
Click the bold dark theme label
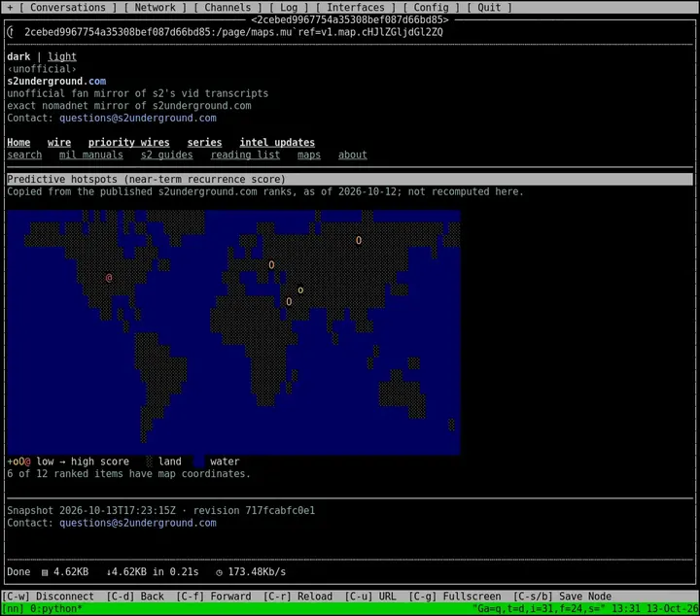pyautogui.click(x=18, y=56)
